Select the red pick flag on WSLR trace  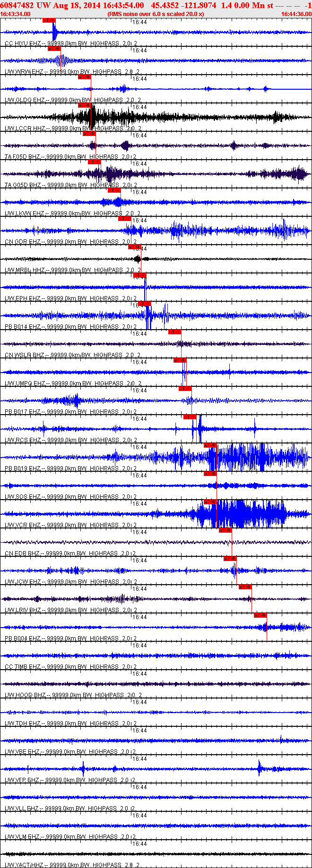175,332
